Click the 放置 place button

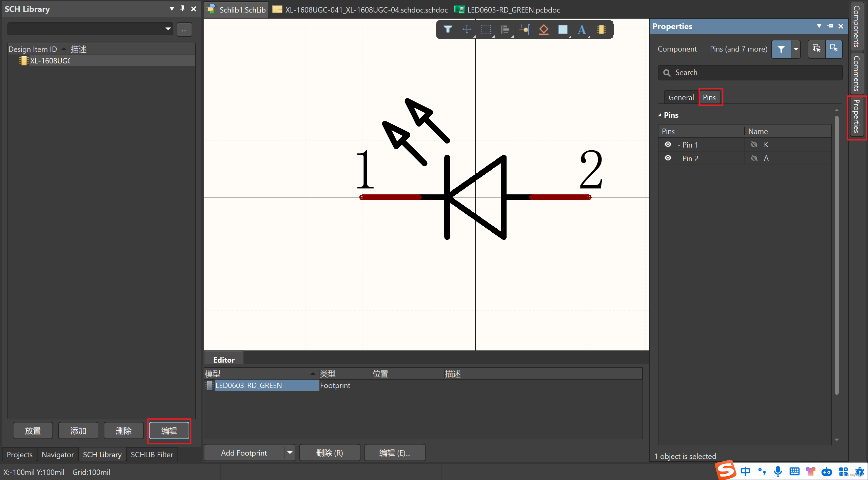[x=33, y=431]
